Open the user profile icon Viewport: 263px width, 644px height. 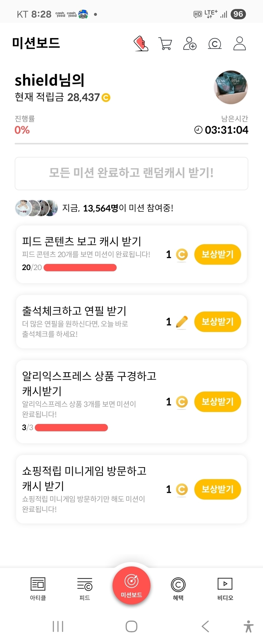pyautogui.click(x=240, y=43)
